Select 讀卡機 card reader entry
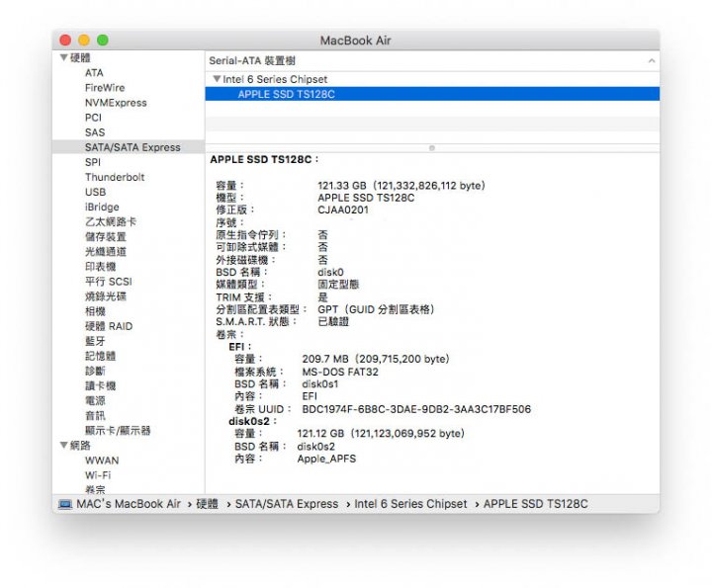 tap(100, 386)
